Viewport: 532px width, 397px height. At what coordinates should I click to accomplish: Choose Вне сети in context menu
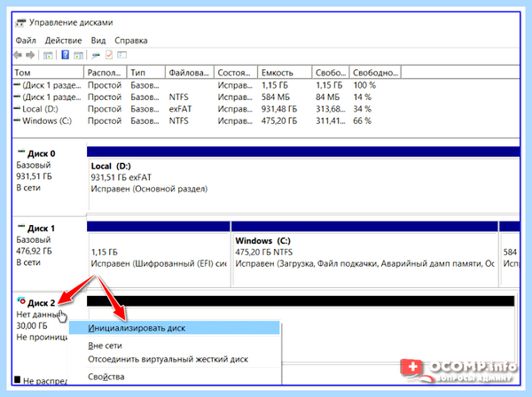[x=174, y=346]
